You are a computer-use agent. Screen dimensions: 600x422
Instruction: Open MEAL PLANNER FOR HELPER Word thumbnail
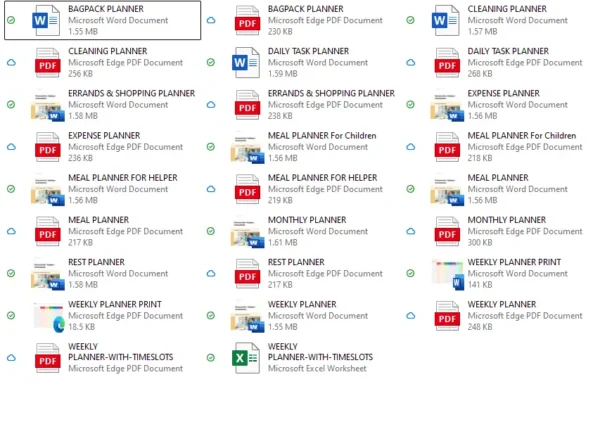[x=48, y=190]
